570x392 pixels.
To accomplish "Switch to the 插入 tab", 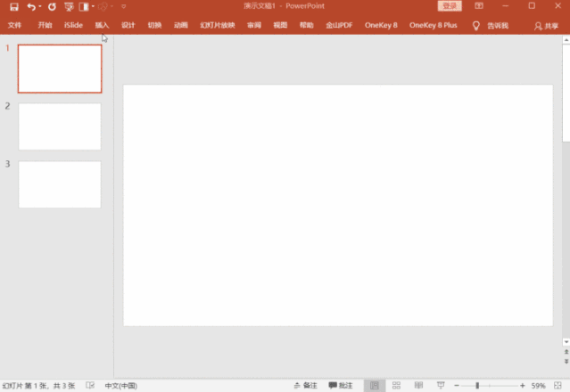I will coord(103,25).
